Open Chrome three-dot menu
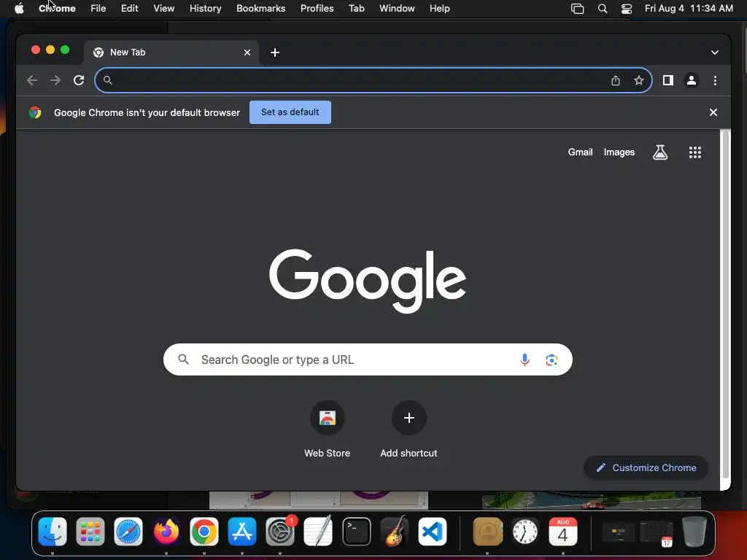The image size is (747, 560). tap(715, 80)
